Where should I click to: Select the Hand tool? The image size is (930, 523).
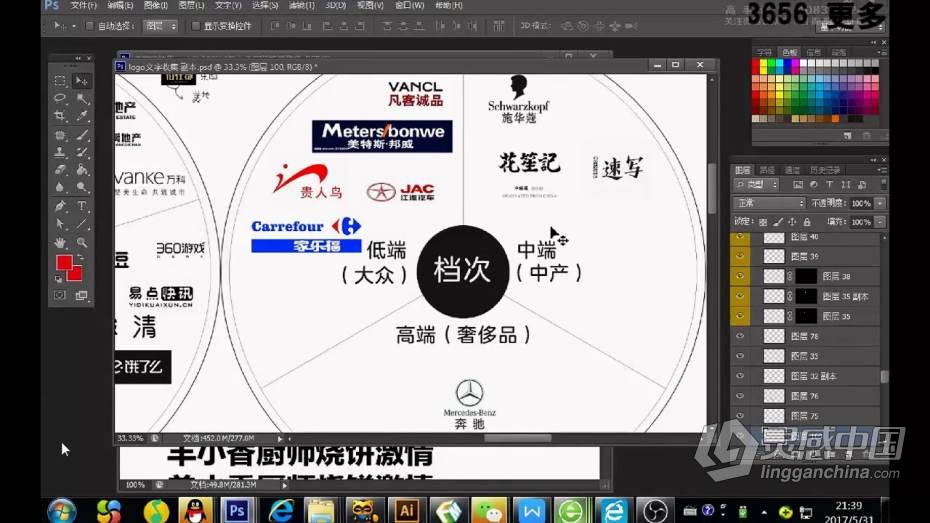point(60,243)
